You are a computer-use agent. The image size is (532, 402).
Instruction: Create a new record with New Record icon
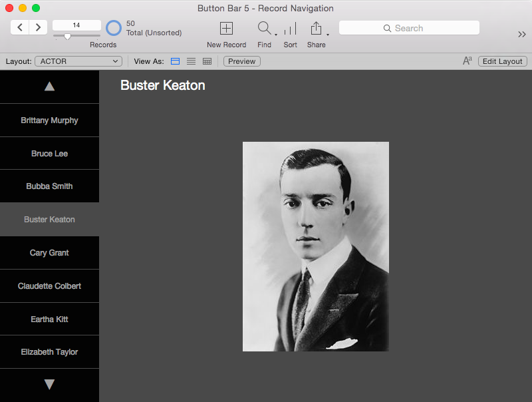pos(226,29)
